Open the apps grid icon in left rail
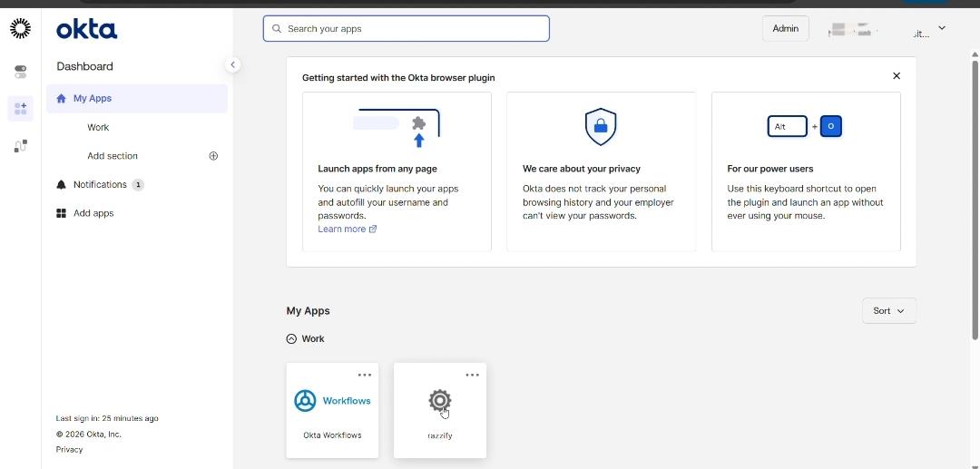Screen dimensions: 980x469 pyautogui.click(x=20, y=109)
